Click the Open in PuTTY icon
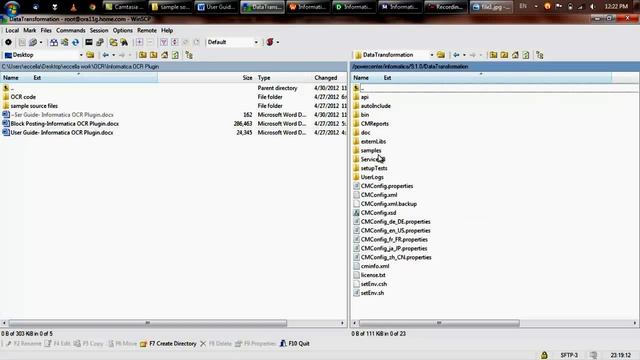The image size is (640, 360). 100,42
